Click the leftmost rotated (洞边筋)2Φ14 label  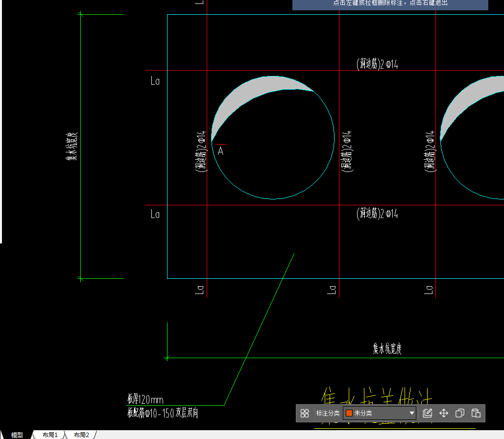pyautogui.click(x=201, y=151)
